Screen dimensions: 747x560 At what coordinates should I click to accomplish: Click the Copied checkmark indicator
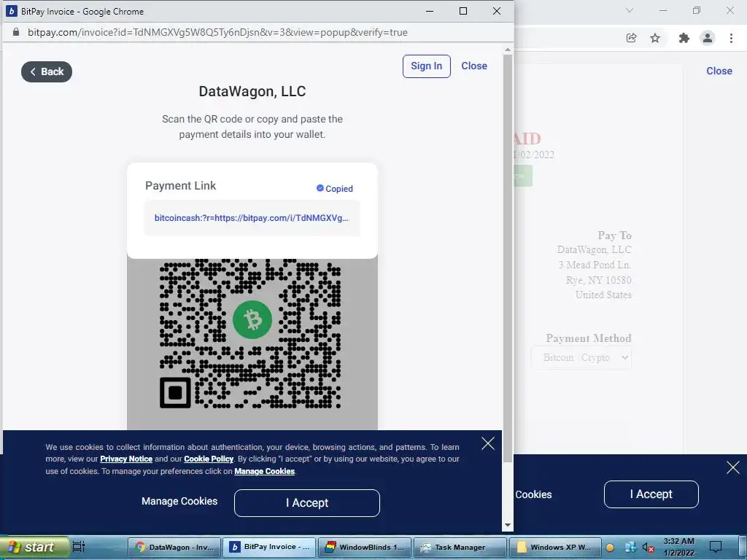pyautogui.click(x=334, y=189)
